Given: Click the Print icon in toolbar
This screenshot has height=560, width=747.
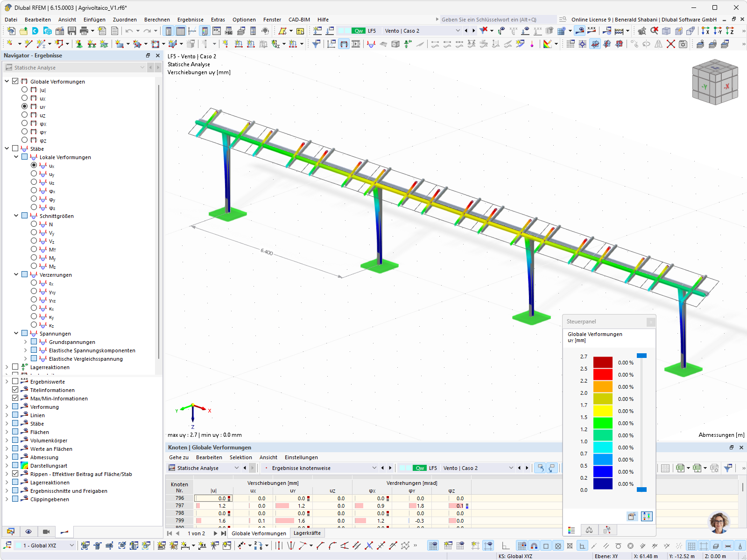Looking at the screenshot, I should 84,31.
